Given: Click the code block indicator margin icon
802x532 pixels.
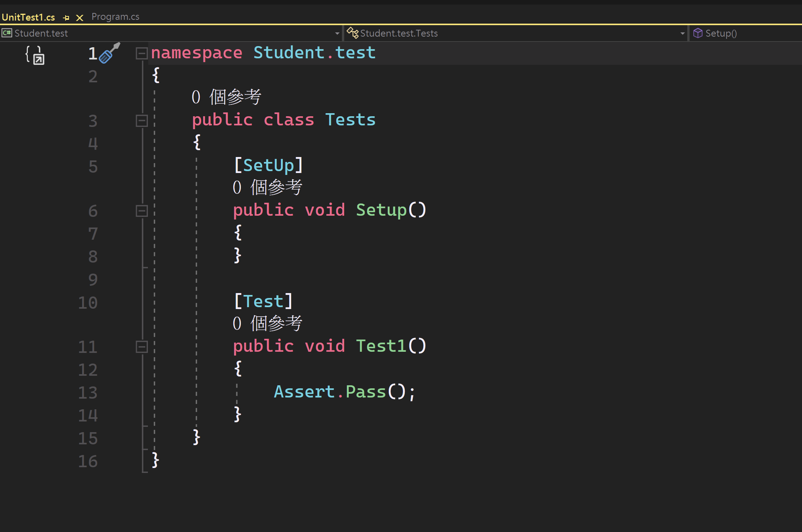Looking at the screenshot, I should tap(35, 55).
